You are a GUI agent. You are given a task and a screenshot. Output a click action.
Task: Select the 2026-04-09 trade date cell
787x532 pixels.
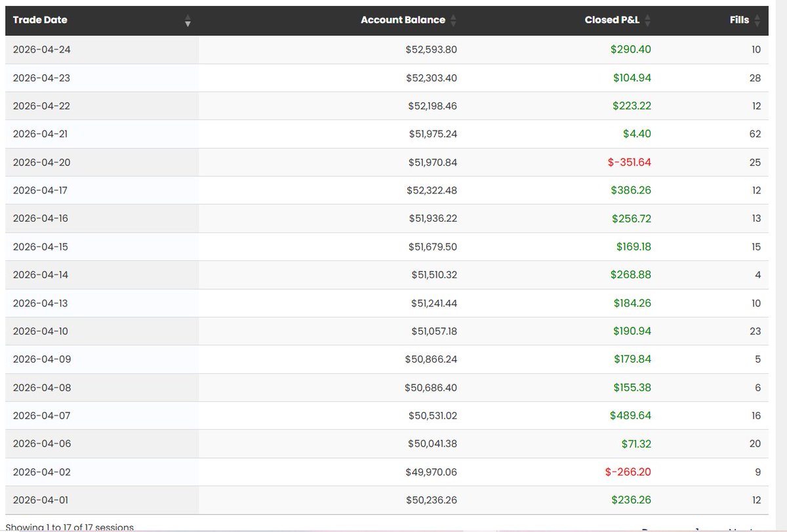click(102, 360)
